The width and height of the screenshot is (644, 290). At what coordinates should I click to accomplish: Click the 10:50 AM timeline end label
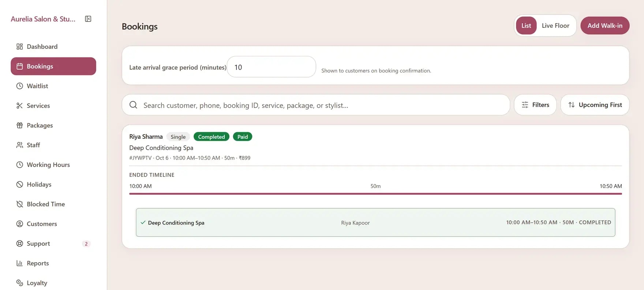pyautogui.click(x=611, y=186)
